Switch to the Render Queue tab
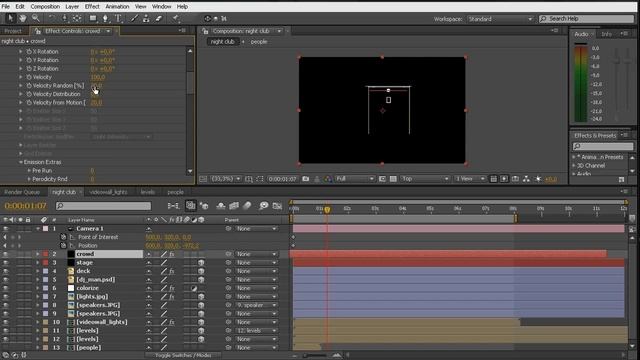 pyautogui.click(x=22, y=192)
